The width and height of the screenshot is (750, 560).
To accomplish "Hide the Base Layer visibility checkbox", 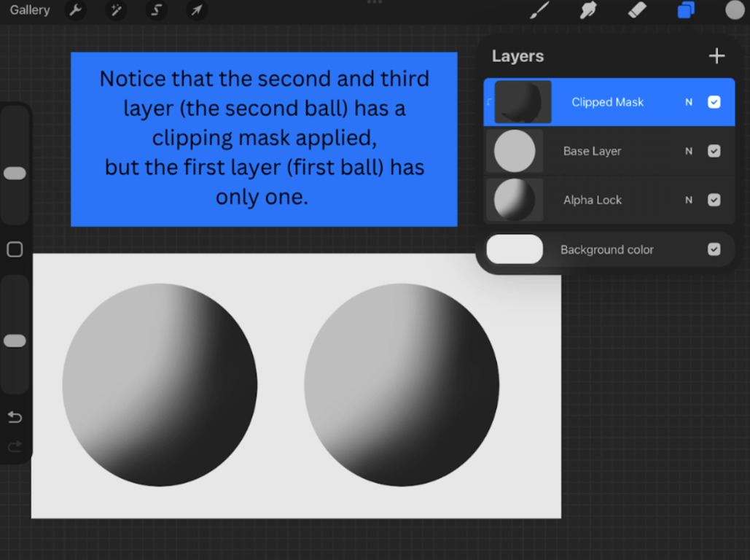I will (714, 151).
